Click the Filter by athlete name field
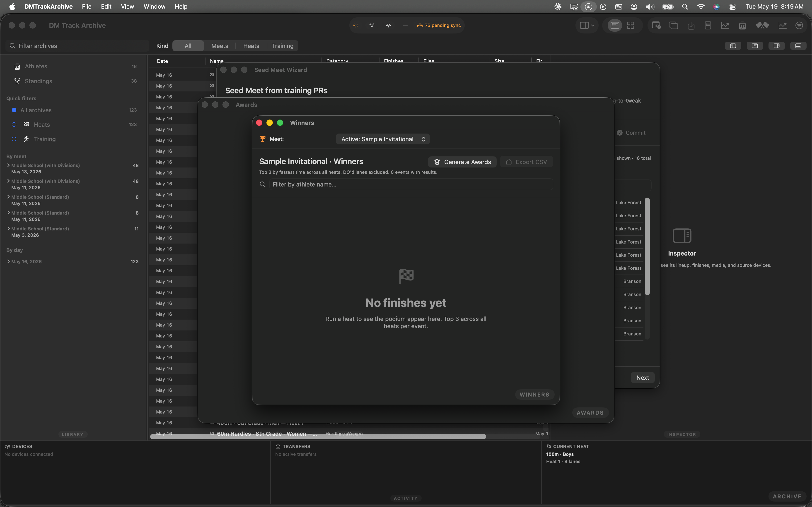812x507 pixels. tap(411, 184)
